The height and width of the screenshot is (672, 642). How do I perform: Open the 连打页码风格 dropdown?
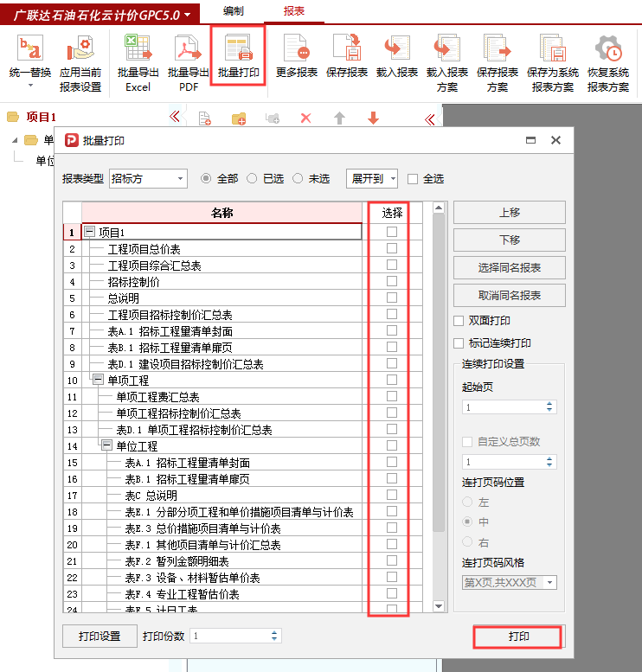click(509, 582)
